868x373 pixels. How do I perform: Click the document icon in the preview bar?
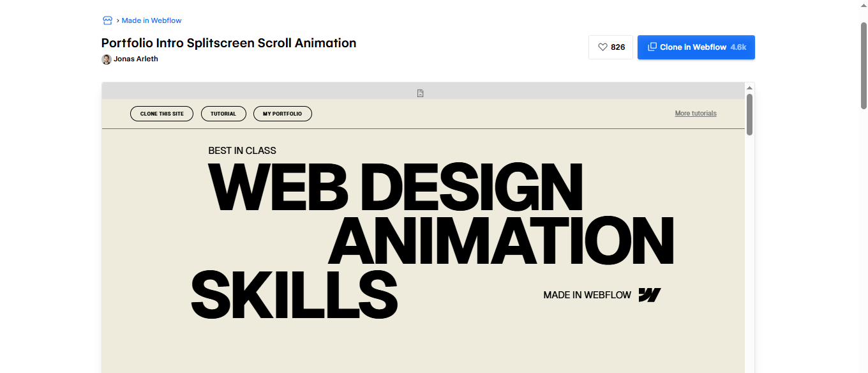click(x=421, y=93)
